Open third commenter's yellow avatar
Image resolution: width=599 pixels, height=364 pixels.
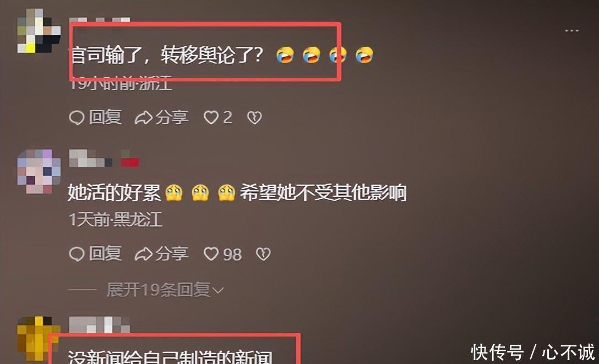point(39,339)
